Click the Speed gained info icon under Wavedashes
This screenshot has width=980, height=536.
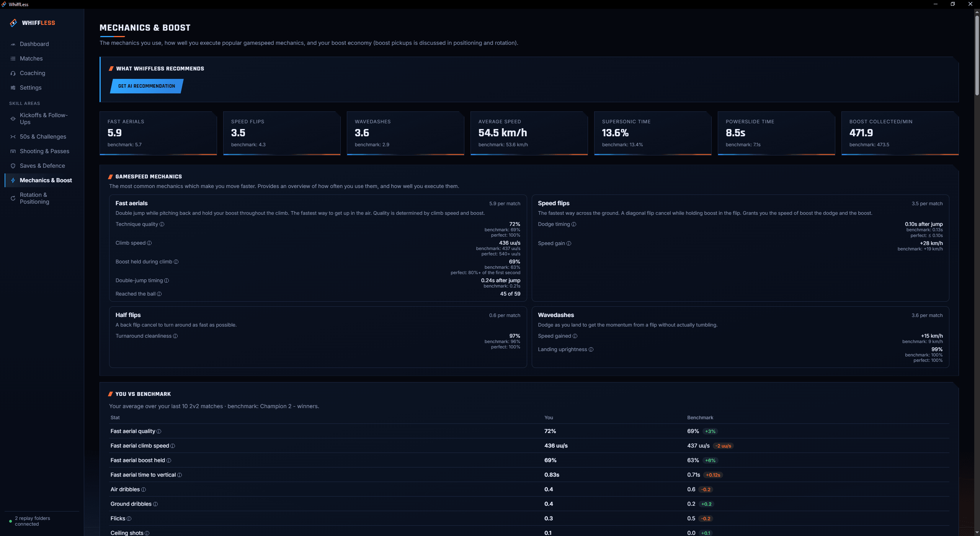[575, 336]
